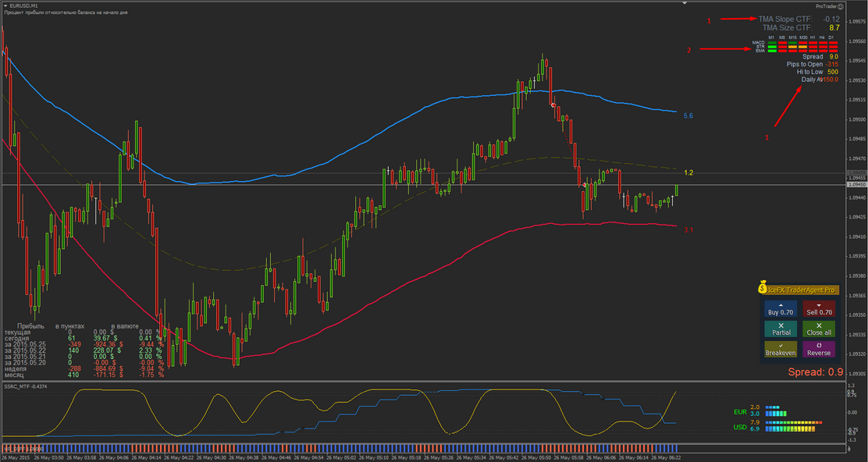Click the blue upper band label 5.6
The image size is (868, 462).
pyautogui.click(x=688, y=116)
